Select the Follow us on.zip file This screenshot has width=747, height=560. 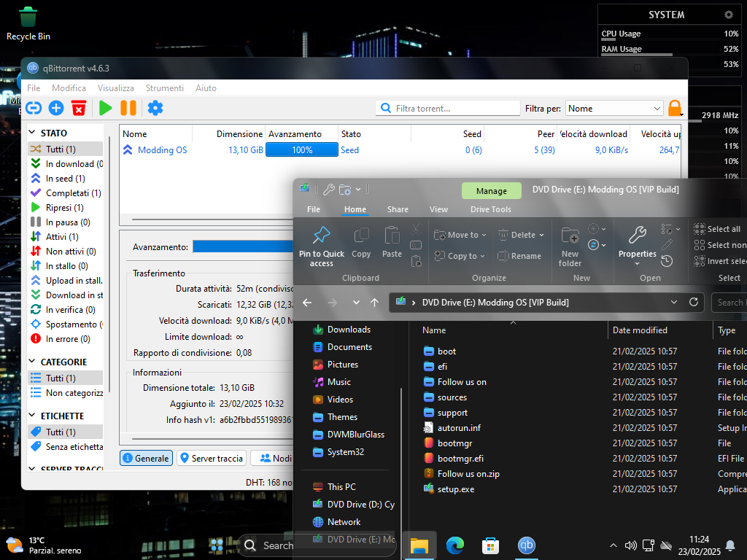coord(469,474)
